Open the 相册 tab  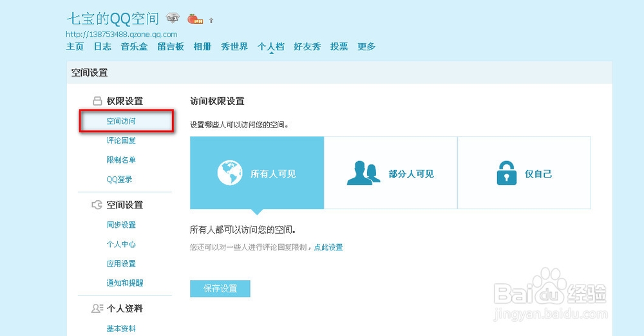pos(202,46)
